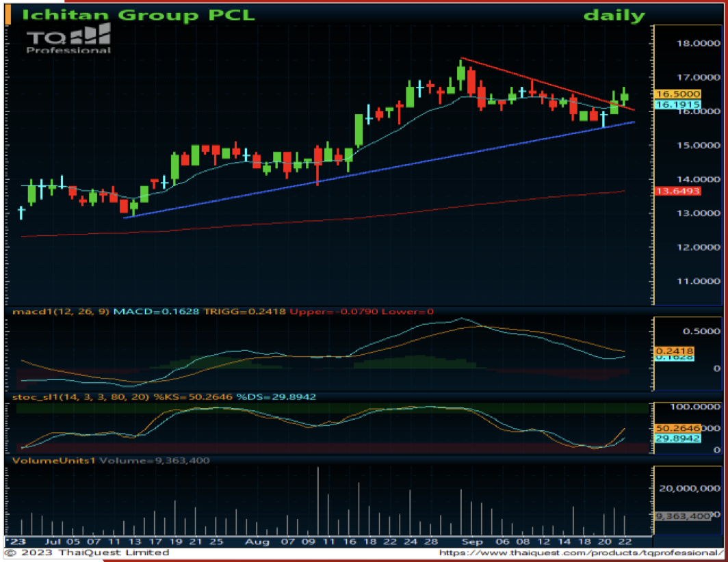Click the 'MACD=0.1628' value text
This screenshot has width=728, height=562.
(x=157, y=311)
